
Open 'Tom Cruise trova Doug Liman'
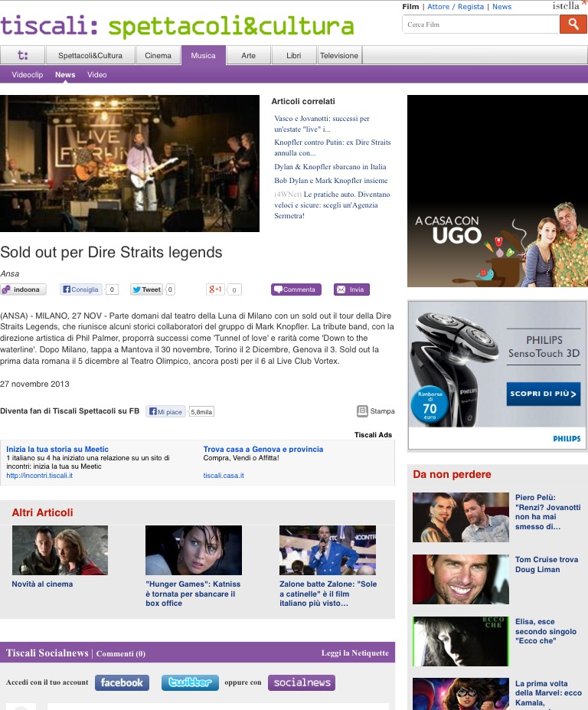pos(547,564)
